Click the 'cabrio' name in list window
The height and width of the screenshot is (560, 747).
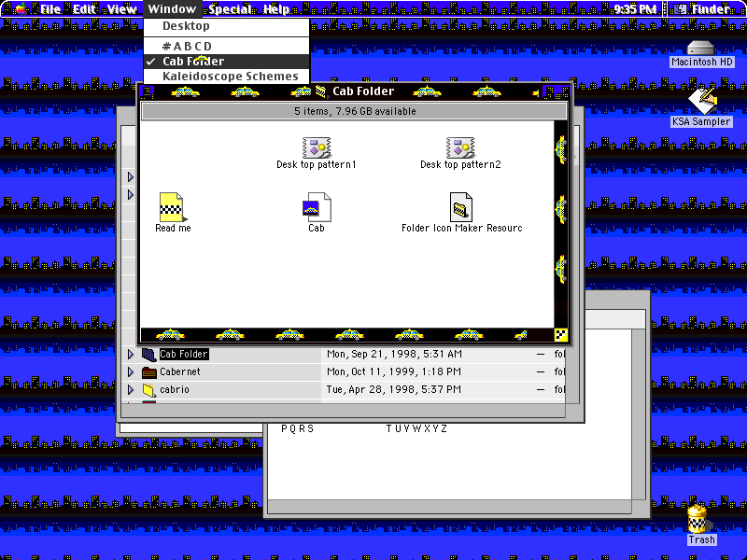coord(175,390)
